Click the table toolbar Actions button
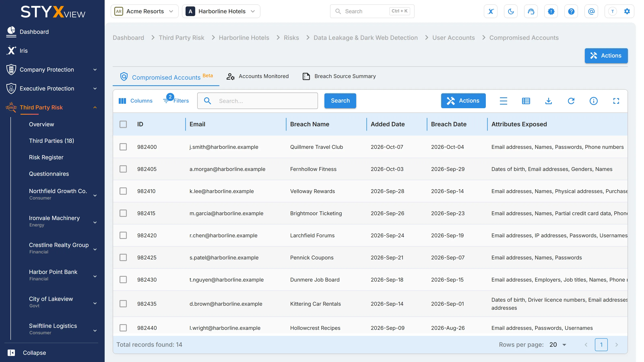Viewport: 644px width, 362px height. 463,101
